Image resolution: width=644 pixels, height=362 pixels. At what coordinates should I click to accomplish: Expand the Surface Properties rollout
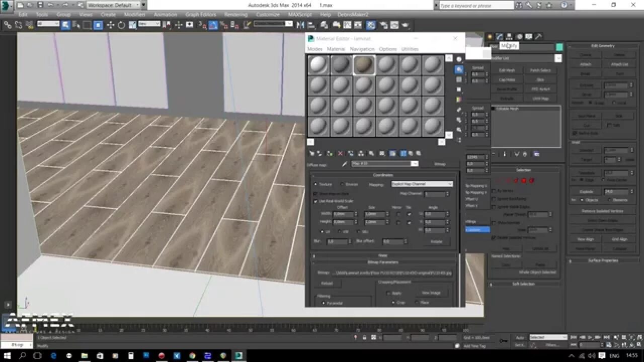pyautogui.click(x=603, y=260)
